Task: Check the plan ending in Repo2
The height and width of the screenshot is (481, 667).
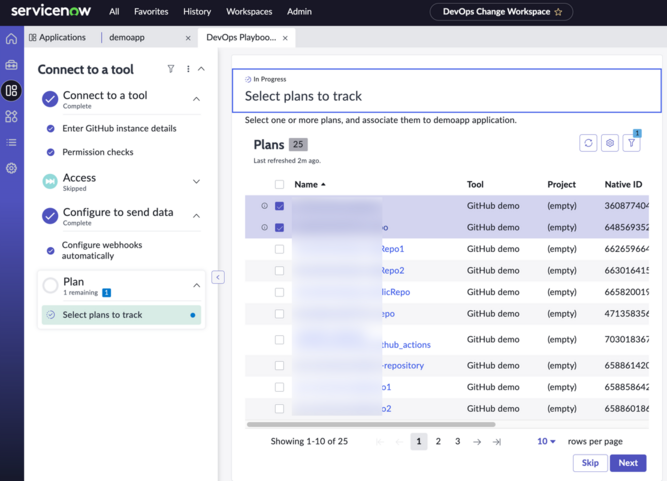Action: (x=279, y=271)
